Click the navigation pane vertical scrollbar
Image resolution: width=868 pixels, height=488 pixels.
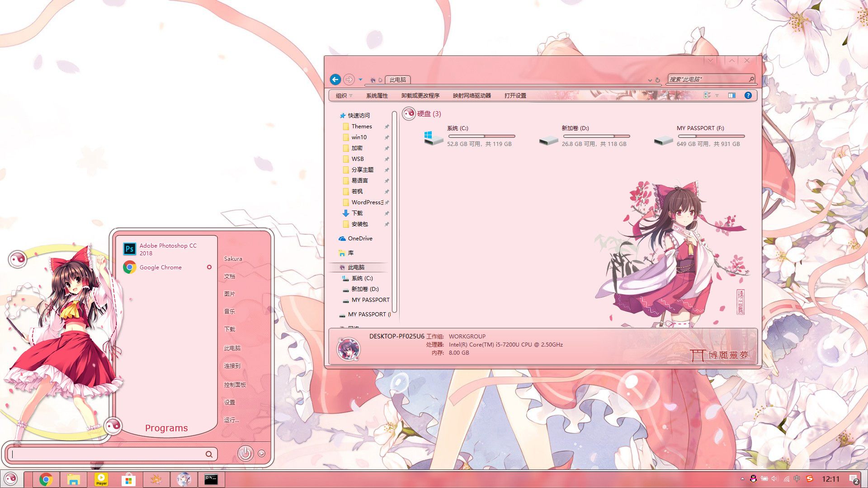[395, 212]
